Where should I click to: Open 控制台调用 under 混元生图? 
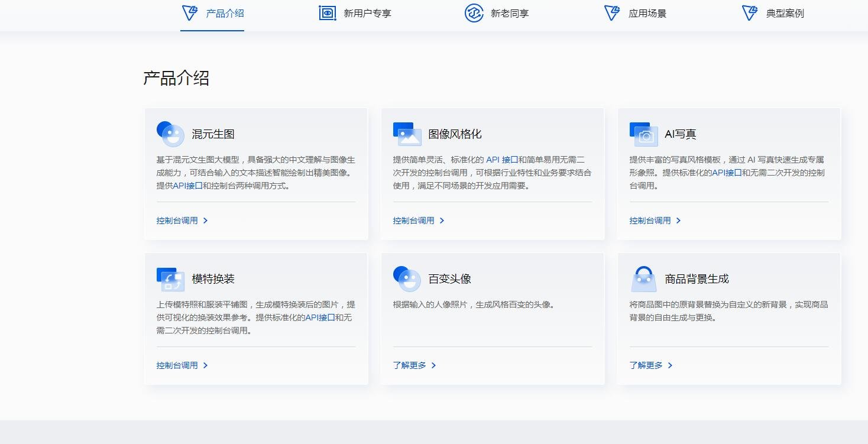click(177, 220)
